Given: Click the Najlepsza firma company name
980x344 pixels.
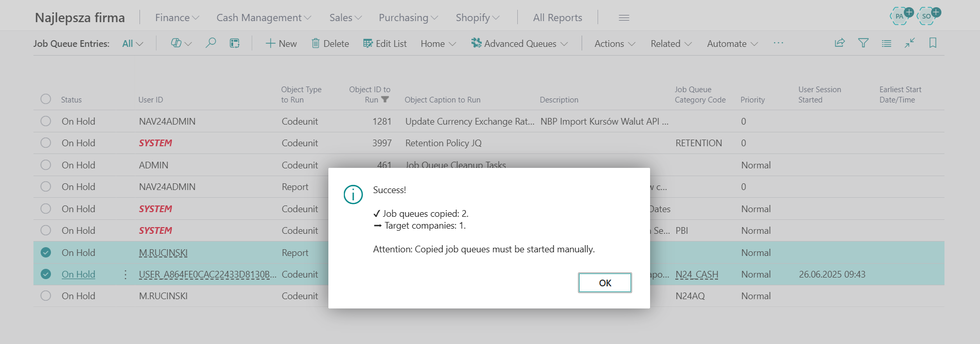Looking at the screenshot, I should click(x=80, y=18).
